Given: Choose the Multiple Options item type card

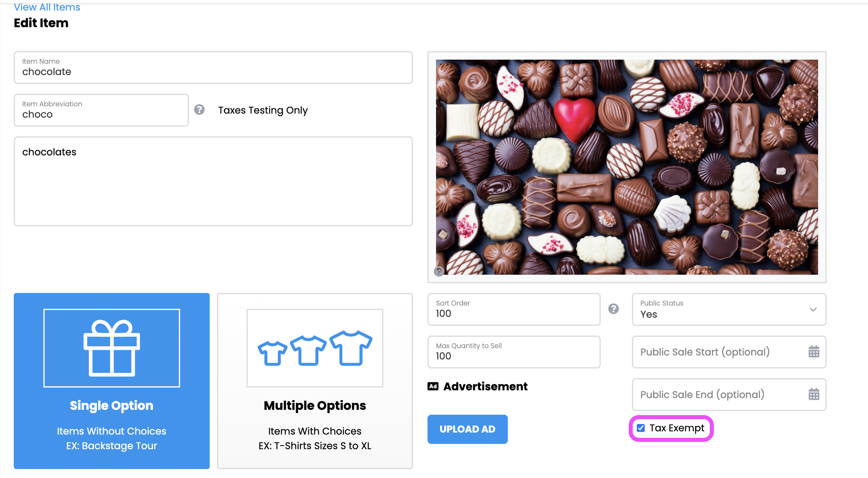Looking at the screenshot, I should tap(315, 381).
